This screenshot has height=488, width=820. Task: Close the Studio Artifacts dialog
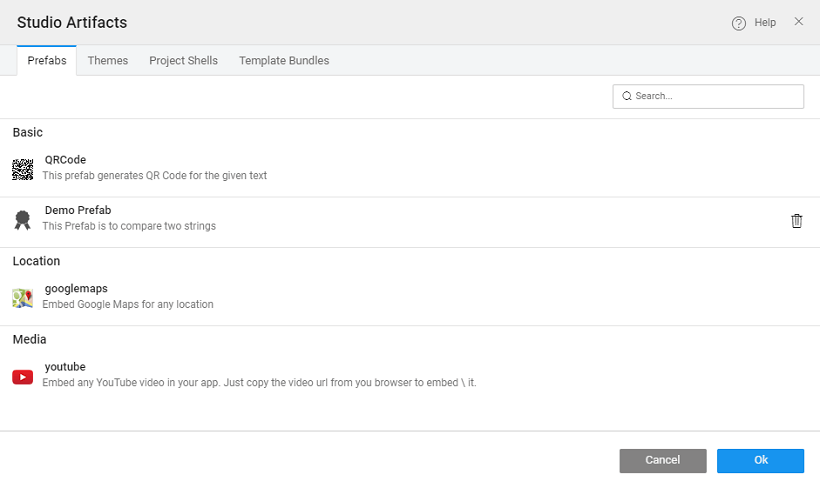tap(798, 22)
